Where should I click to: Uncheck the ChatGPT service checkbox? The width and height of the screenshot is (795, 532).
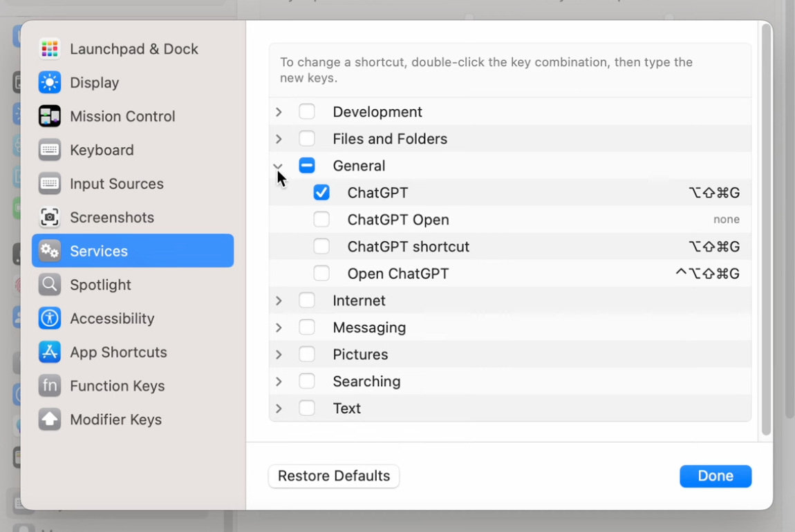tap(321, 193)
